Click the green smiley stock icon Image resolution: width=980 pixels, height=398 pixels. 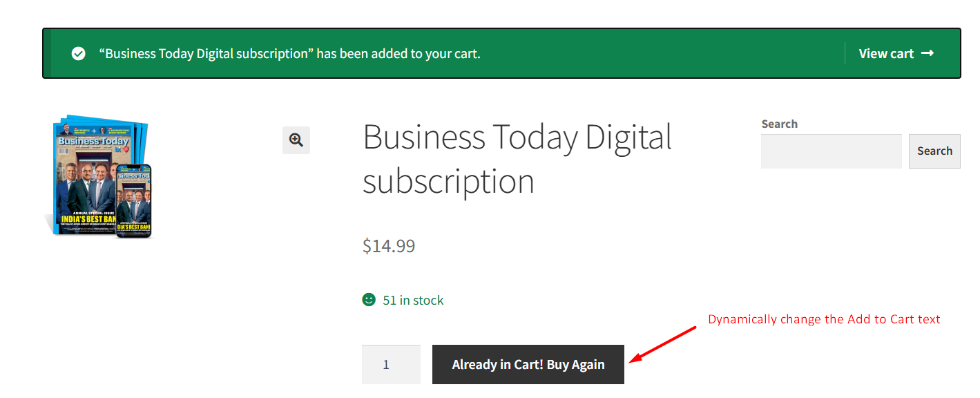pyautogui.click(x=369, y=300)
